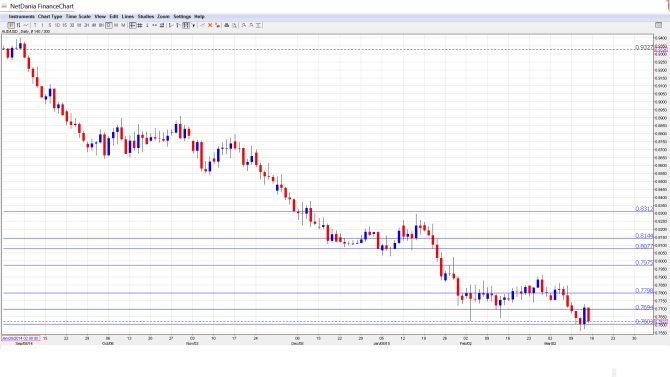
Task: Click the second price-axis scale tool icon
Action: click(x=178, y=25)
